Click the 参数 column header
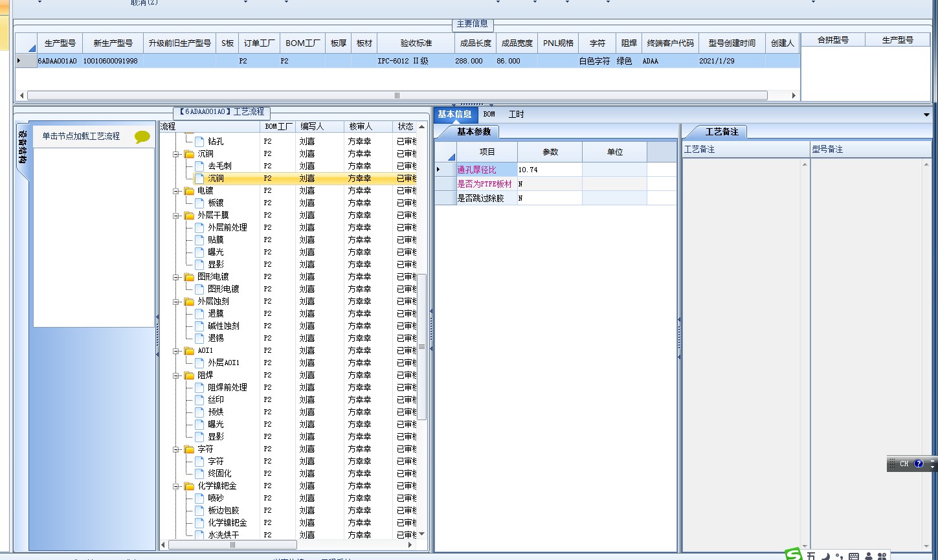Screen dimensions: 938x560 tap(550, 152)
